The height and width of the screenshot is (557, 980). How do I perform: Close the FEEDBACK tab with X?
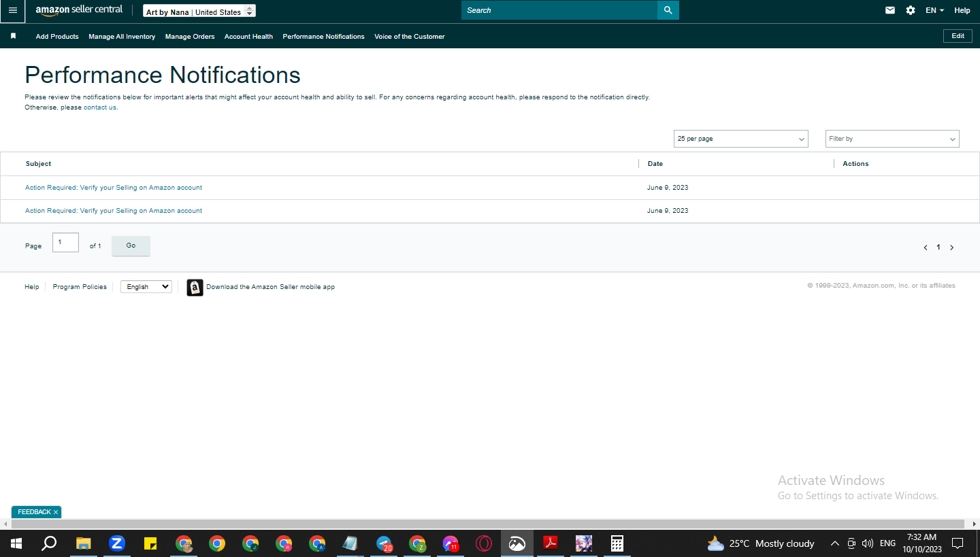56,512
